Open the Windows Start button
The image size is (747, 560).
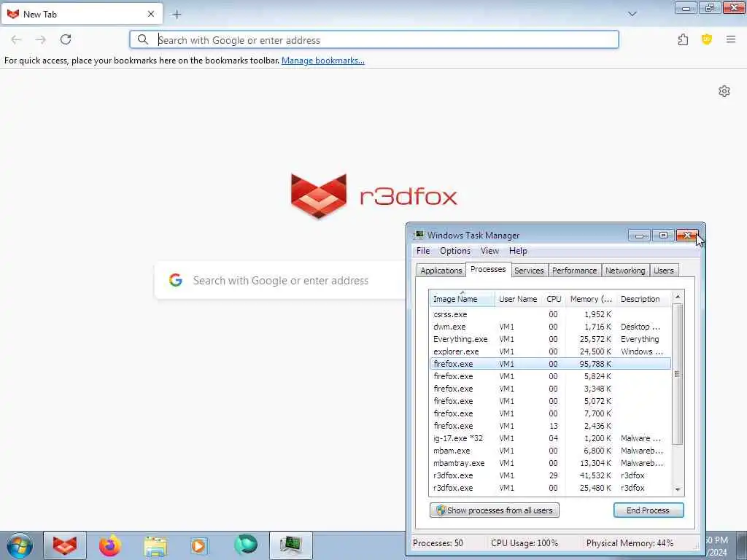pyautogui.click(x=20, y=545)
